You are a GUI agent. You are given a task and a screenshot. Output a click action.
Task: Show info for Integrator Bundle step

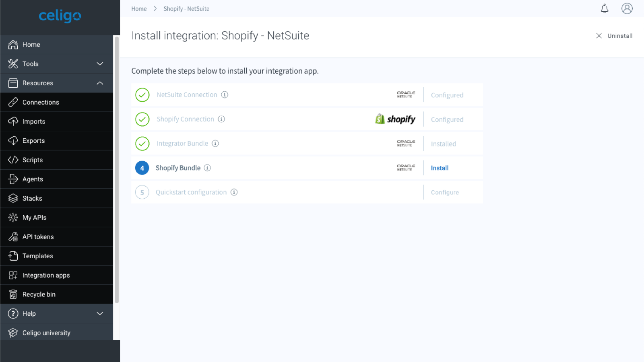coord(215,143)
